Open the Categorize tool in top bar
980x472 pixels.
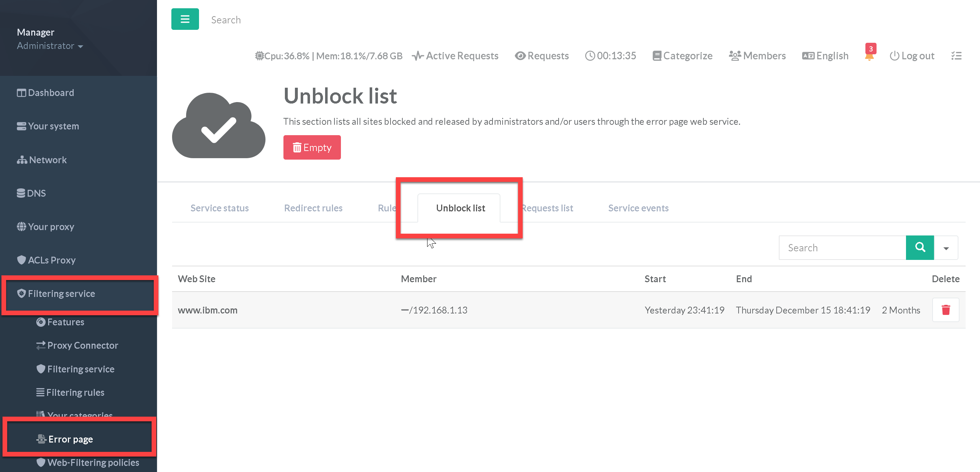point(682,56)
